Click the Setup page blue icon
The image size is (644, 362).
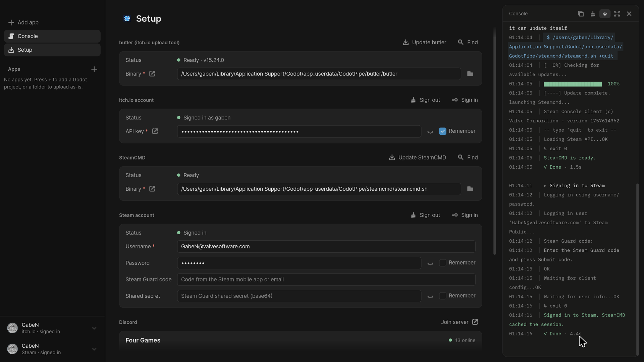[127, 18]
